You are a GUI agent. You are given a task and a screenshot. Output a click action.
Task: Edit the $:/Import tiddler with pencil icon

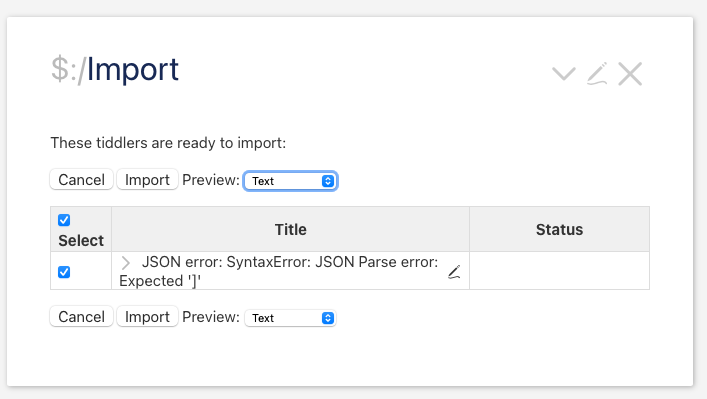point(597,73)
